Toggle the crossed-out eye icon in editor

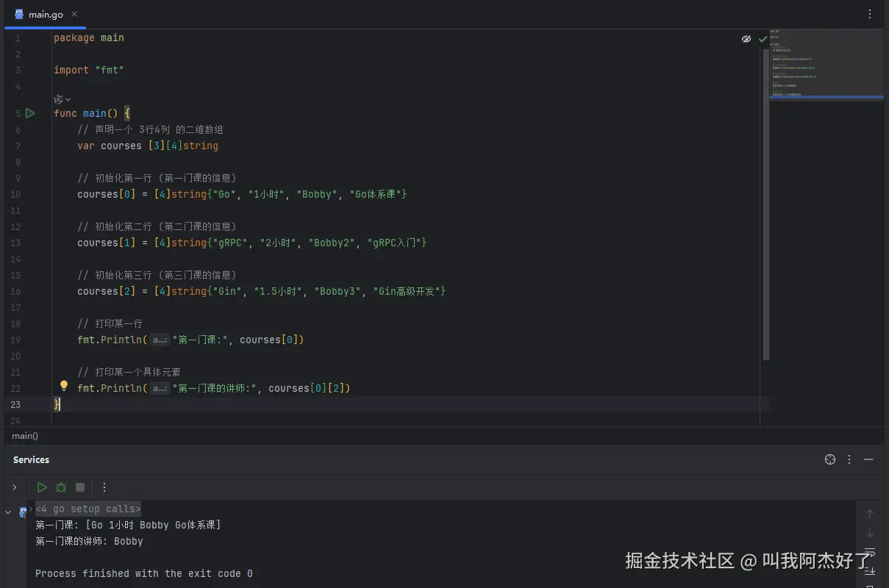point(746,39)
